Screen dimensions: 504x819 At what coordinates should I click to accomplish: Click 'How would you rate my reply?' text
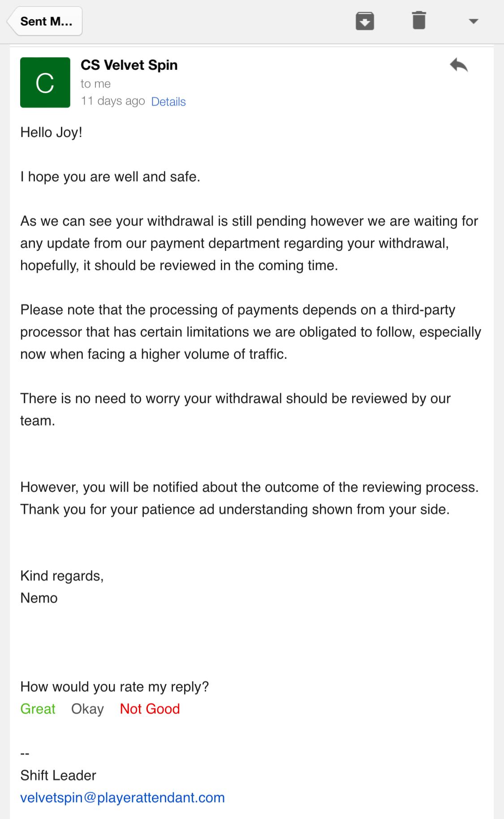point(114,687)
